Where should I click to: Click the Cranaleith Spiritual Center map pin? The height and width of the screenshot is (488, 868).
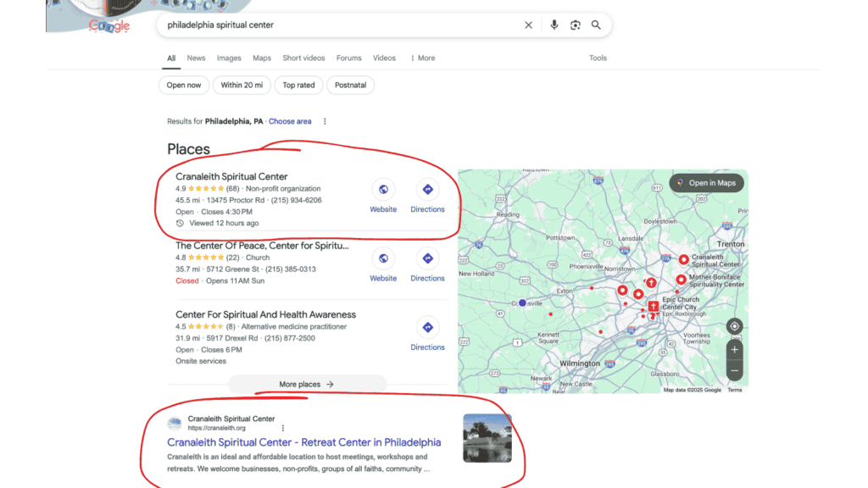pyautogui.click(x=684, y=259)
